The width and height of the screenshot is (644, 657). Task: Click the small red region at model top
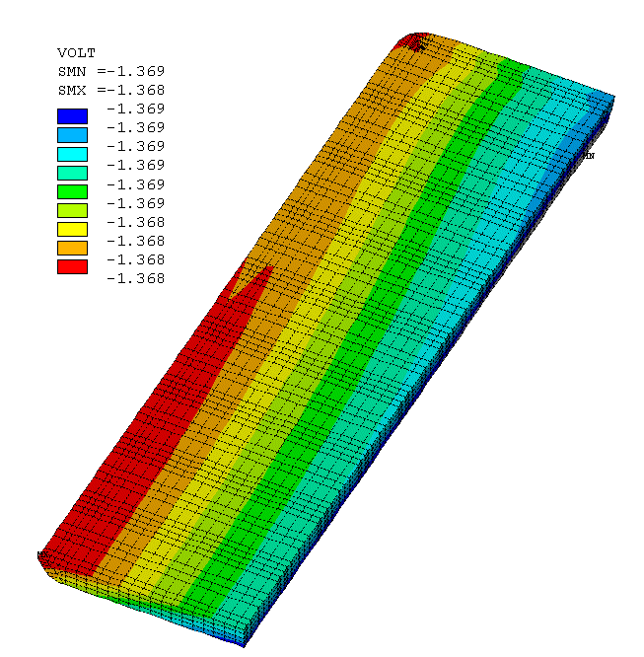tap(412, 41)
